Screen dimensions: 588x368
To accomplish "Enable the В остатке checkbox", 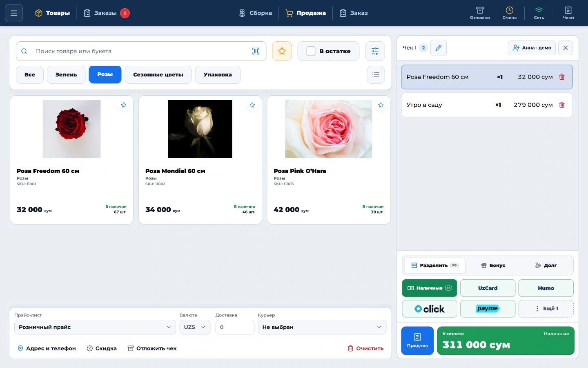I will coord(311,51).
